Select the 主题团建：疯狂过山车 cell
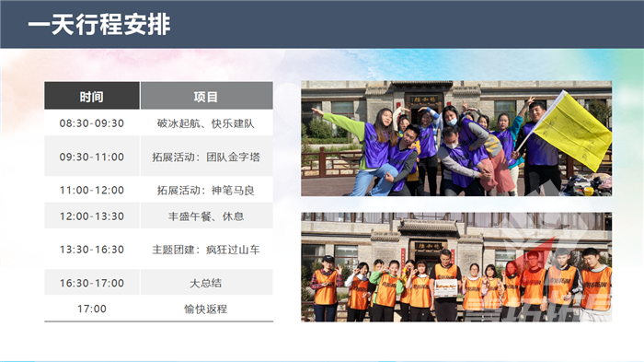The width and height of the screenshot is (644, 362). pos(207,249)
